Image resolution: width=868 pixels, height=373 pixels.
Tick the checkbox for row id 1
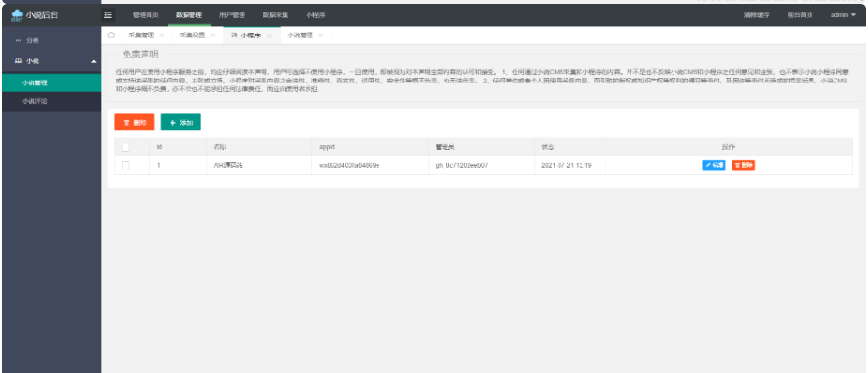(x=126, y=165)
